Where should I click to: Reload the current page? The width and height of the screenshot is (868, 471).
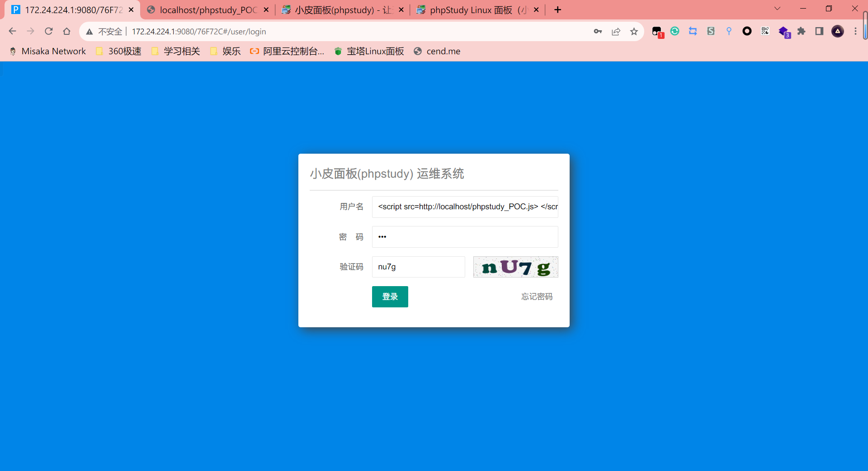(x=49, y=31)
